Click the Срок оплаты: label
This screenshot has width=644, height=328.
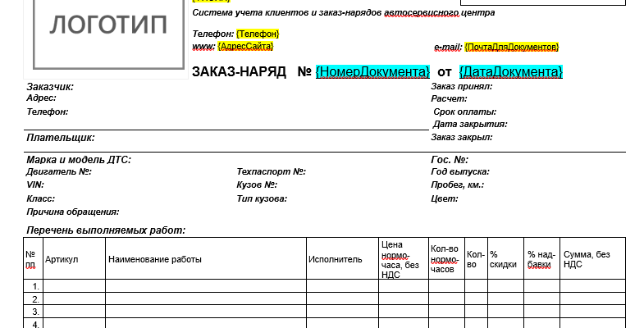point(465,112)
